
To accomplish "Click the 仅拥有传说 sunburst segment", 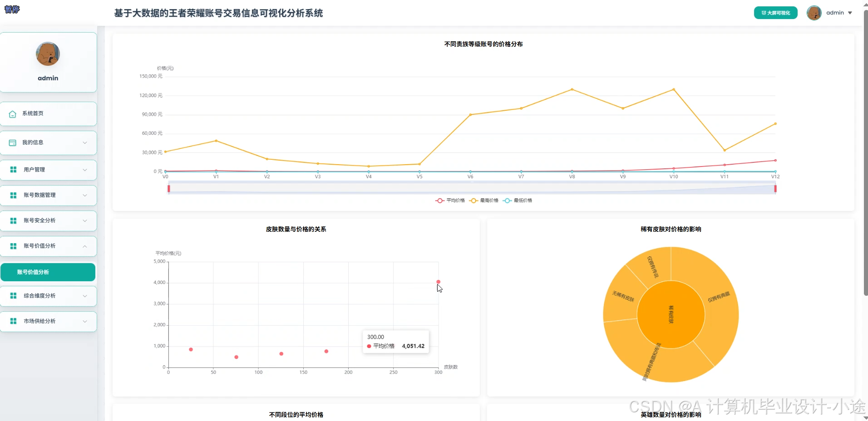I will click(x=653, y=267).
